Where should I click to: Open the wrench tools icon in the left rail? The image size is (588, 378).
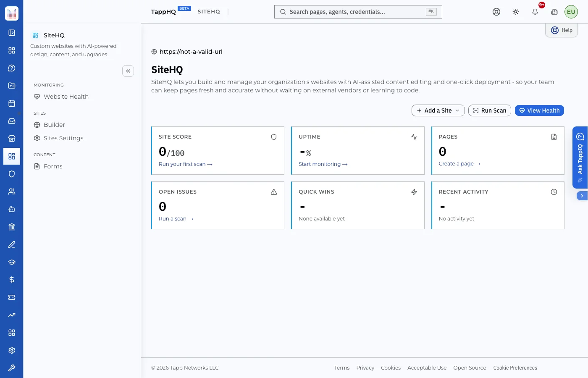pyautogui.click(x=12, y=368)
